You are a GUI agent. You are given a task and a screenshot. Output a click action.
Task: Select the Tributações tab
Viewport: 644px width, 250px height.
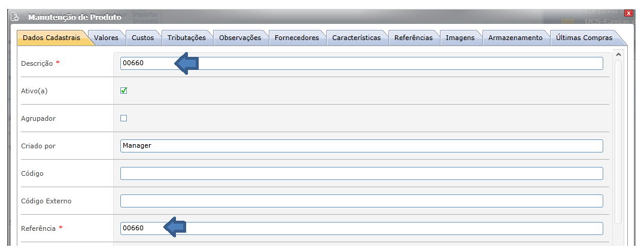pos(187,38)
